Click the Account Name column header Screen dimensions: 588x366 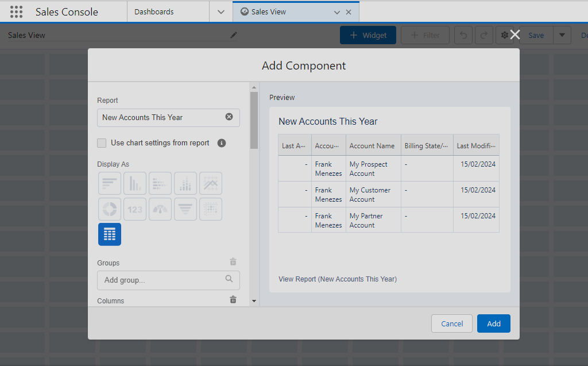click(x=373, y=145)
